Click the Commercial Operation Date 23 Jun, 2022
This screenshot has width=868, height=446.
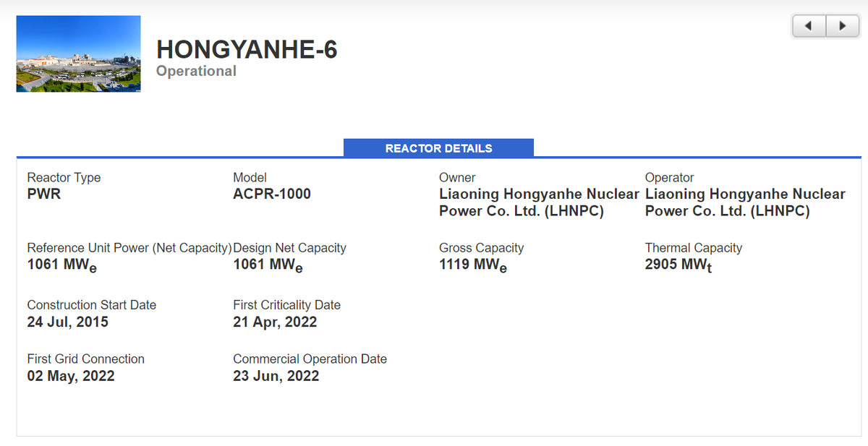[276, 376]
